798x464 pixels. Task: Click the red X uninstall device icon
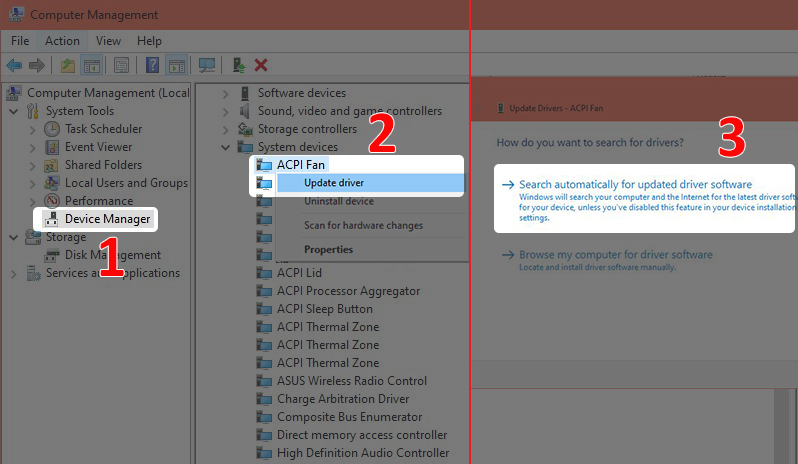coord(261,65)
